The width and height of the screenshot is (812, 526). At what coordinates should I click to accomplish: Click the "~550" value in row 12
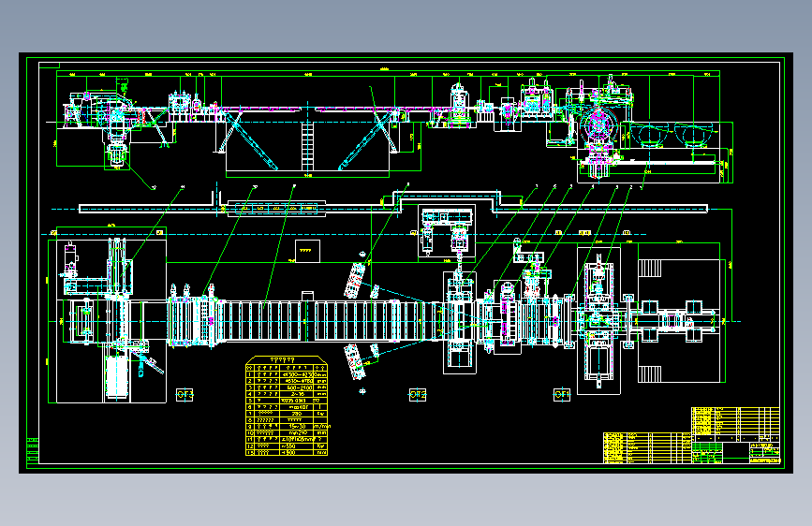click(288, 446)
